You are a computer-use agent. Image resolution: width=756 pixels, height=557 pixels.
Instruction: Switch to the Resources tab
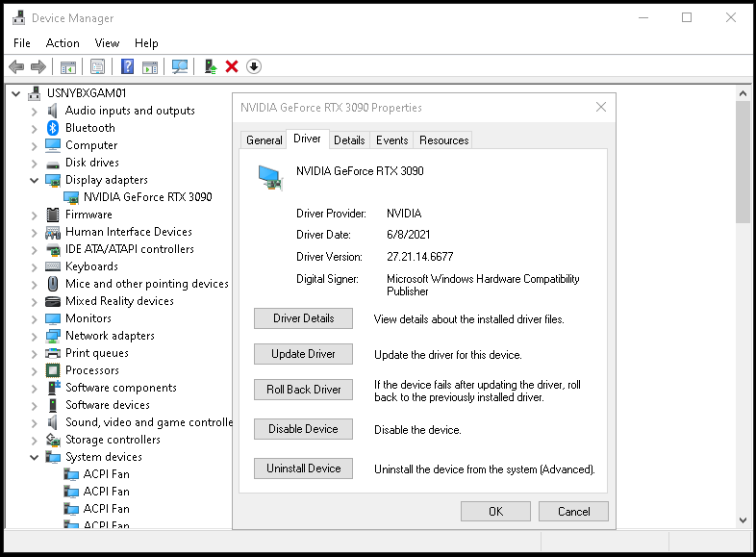pyautogui.click(x=444, y=140)
